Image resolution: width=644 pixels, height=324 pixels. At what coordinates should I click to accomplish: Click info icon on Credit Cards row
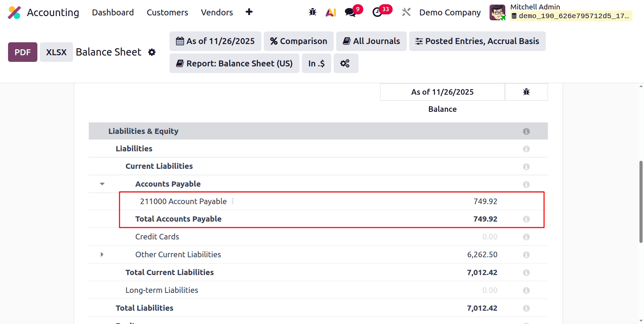pyautogui.click(x=526, y=237)
